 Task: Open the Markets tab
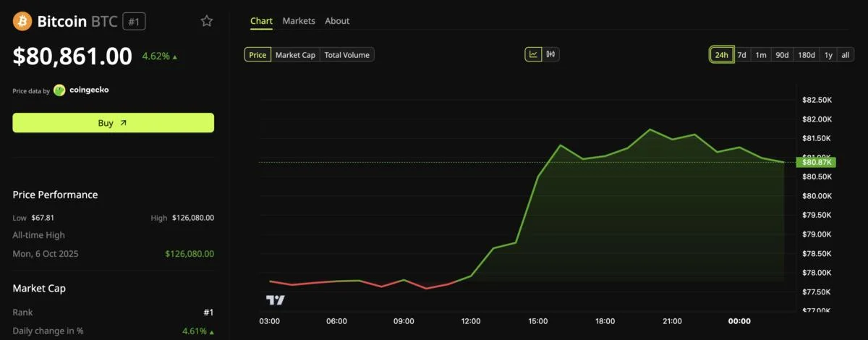click(x=299, y=21)
